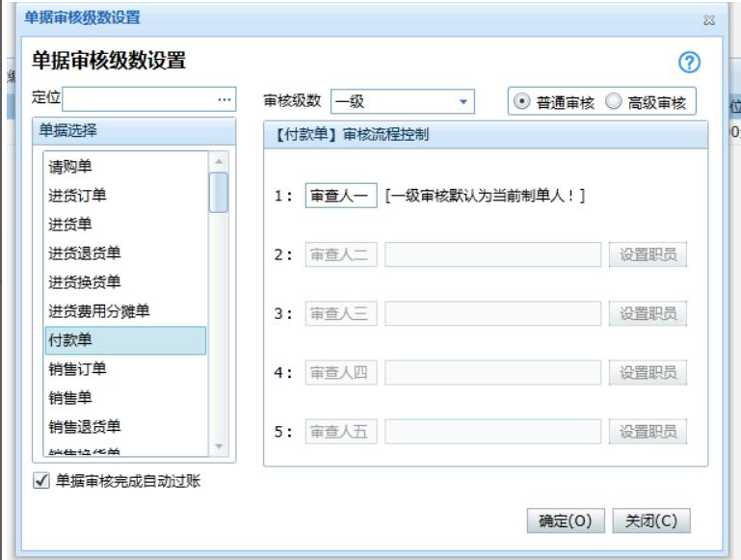Click the 审查人四 name field
The height and width of the screenshot is (560, 741).
click(x=341, y=372)
